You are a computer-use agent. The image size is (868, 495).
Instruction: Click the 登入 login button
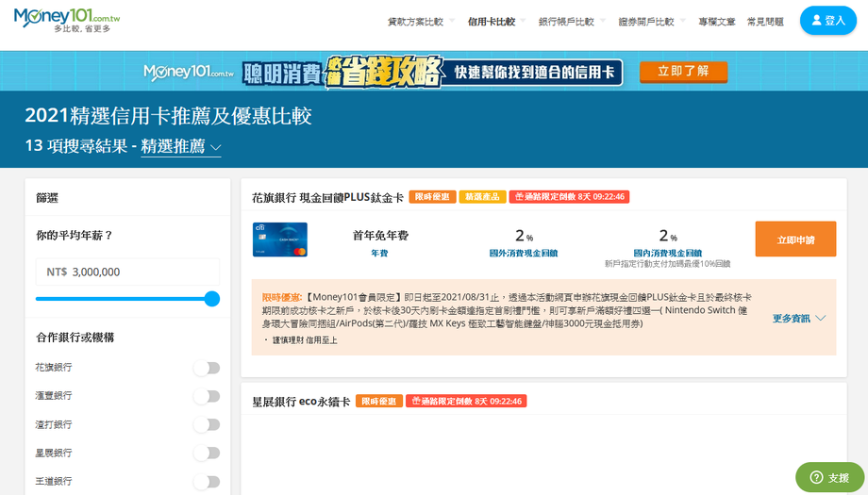(828, 21)
